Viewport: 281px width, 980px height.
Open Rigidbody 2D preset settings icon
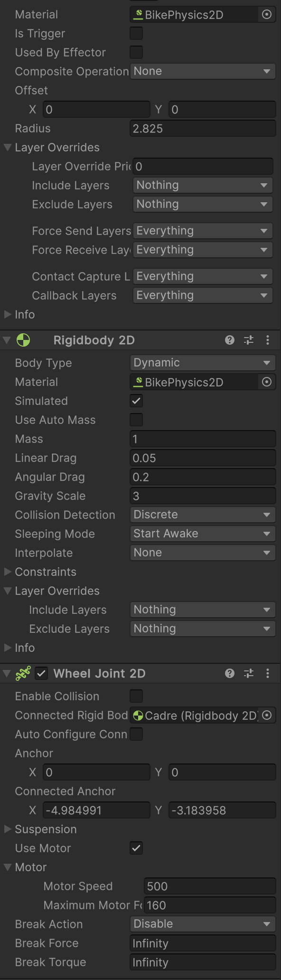pyautogui.click(x=249, y=340)
